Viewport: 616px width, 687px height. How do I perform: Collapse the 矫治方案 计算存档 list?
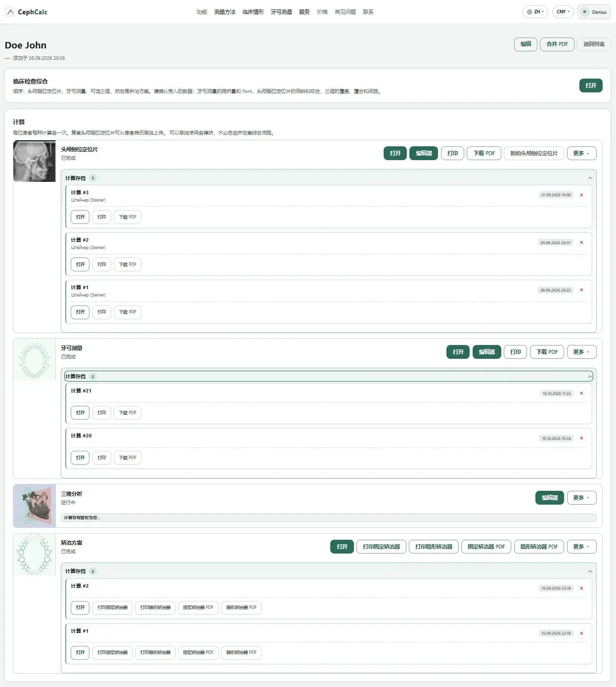[x=590, y=571]
